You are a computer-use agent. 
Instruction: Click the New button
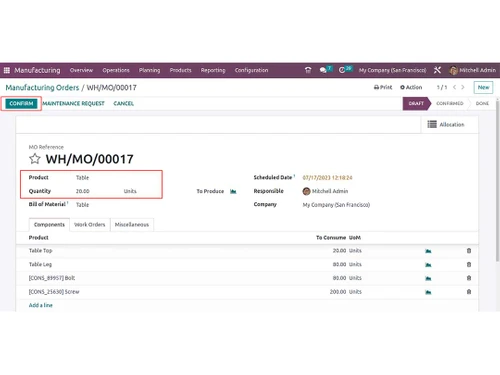(483, 87)
